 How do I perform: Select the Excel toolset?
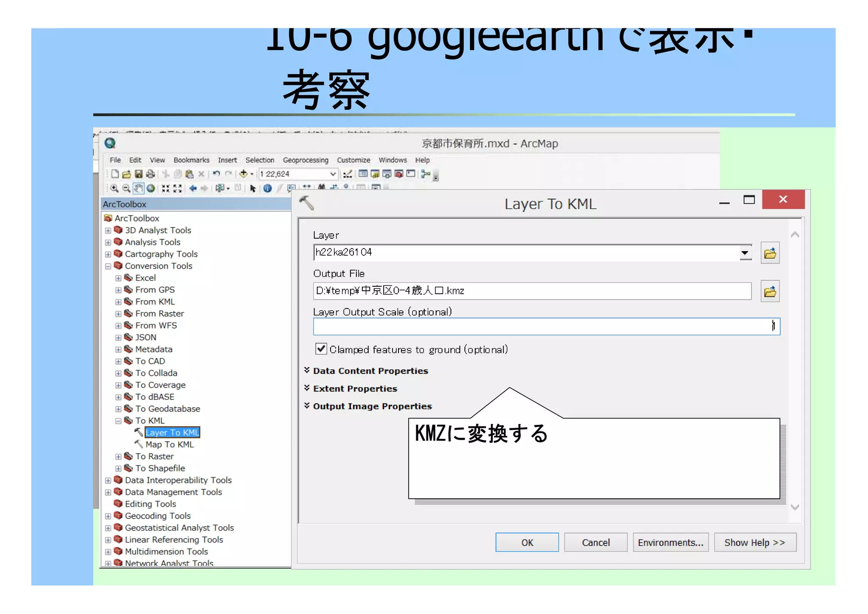145,278
